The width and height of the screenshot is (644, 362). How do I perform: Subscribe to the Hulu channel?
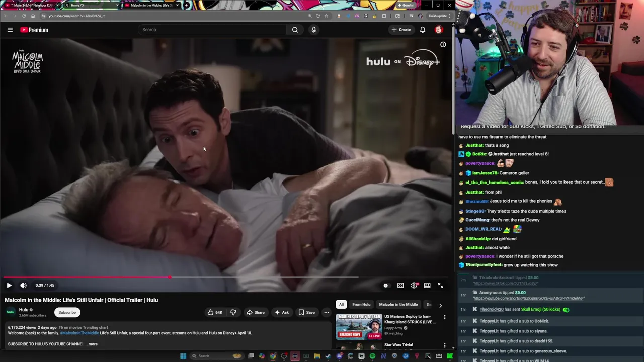point(67,312)
